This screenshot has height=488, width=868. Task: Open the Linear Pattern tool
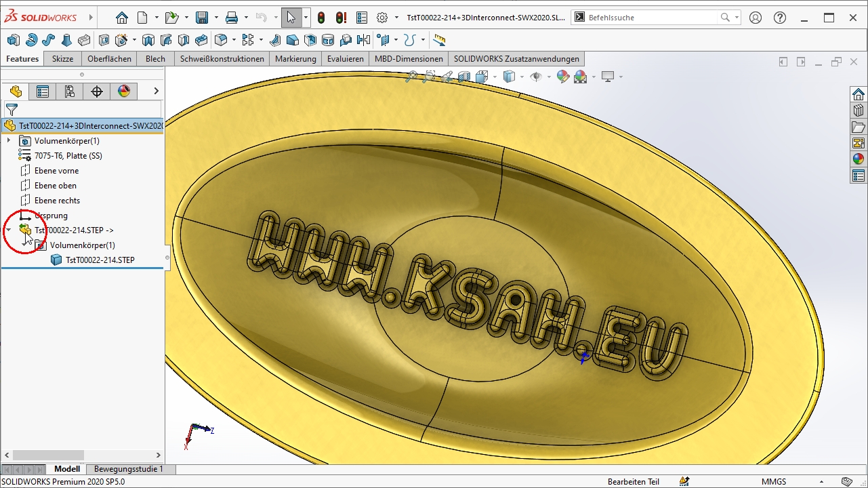coord(247,40)
